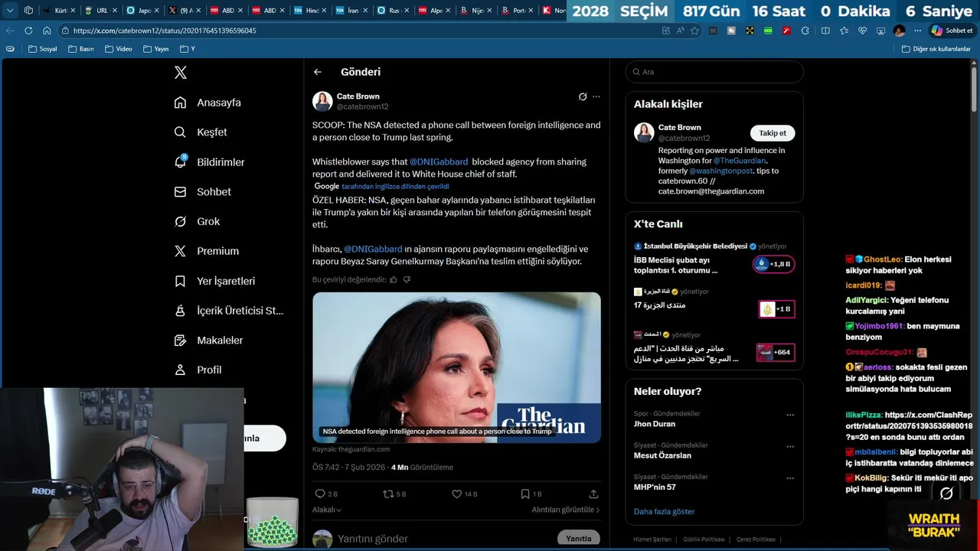Open Cate Brown avatar on post
Viewport: 980px width, 551px height.
(x=322, y=102)
